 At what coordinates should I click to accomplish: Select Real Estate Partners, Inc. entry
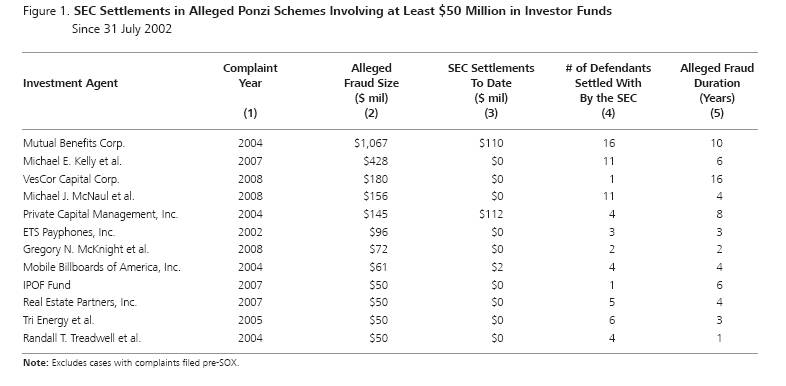(x=80, y=302)
